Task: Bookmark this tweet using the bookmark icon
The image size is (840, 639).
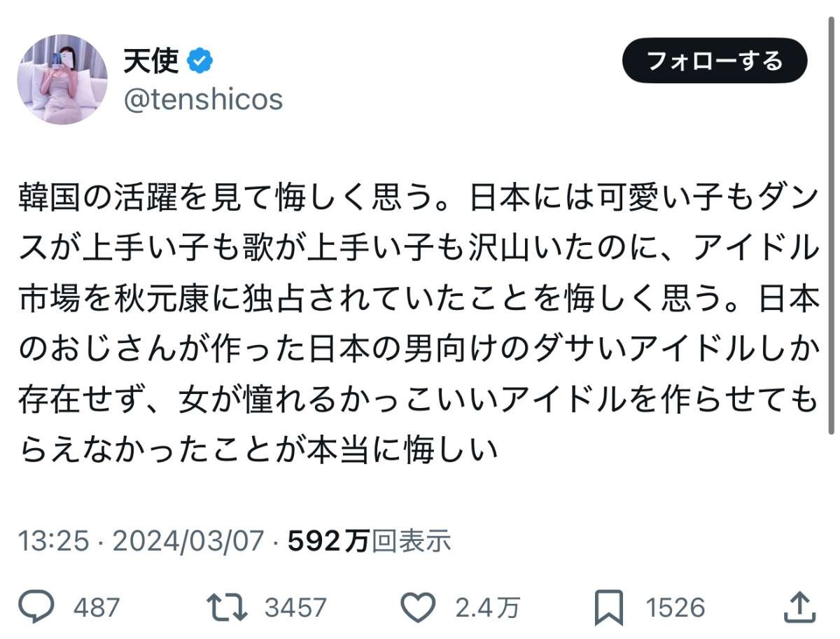Action: tap(608, 608)
